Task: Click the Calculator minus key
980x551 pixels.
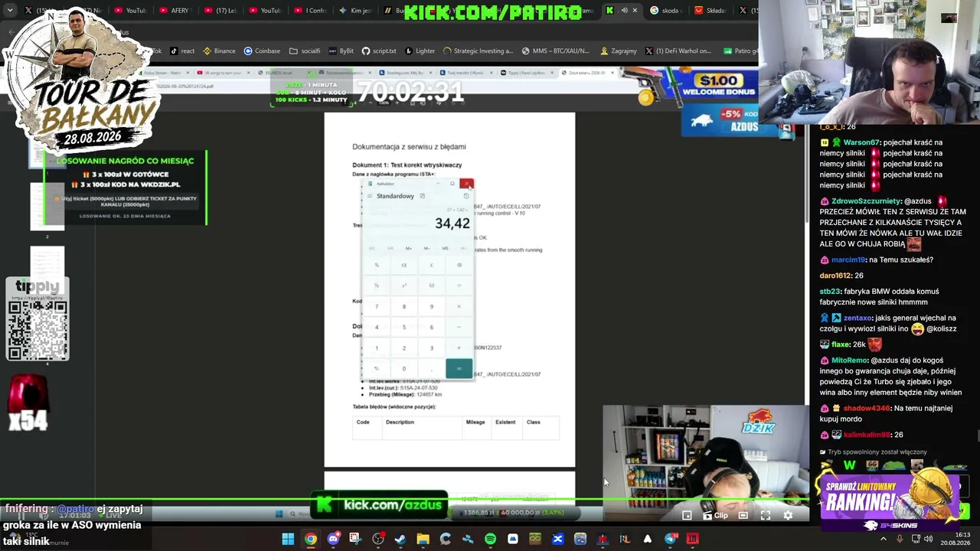Action: tap(459, 327)
